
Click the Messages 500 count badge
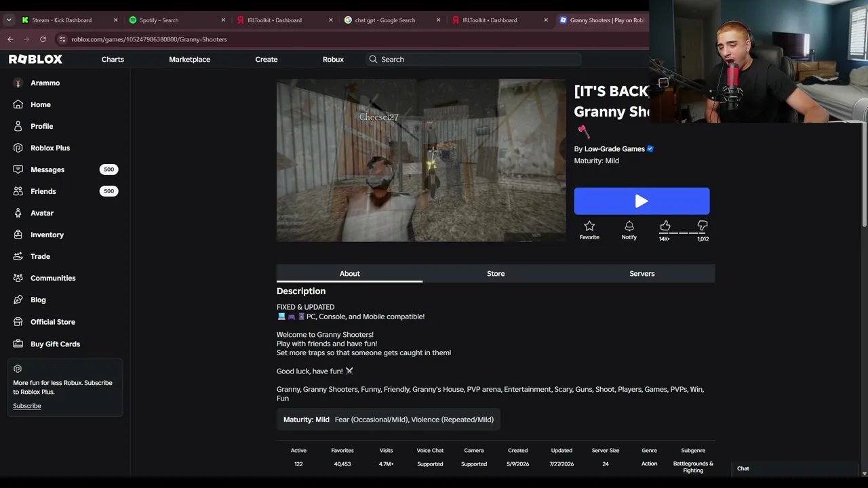pos(108,169)
